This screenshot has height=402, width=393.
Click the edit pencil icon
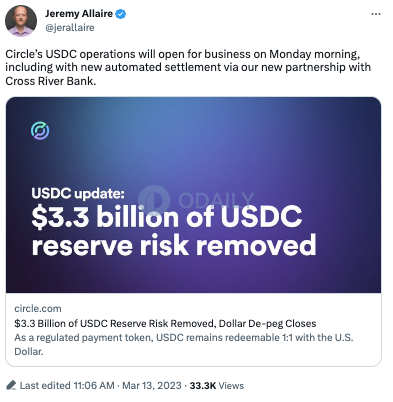[11, 385]
